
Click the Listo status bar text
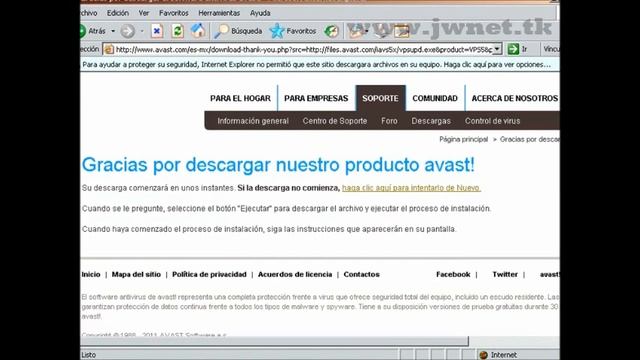pos(89,355)
